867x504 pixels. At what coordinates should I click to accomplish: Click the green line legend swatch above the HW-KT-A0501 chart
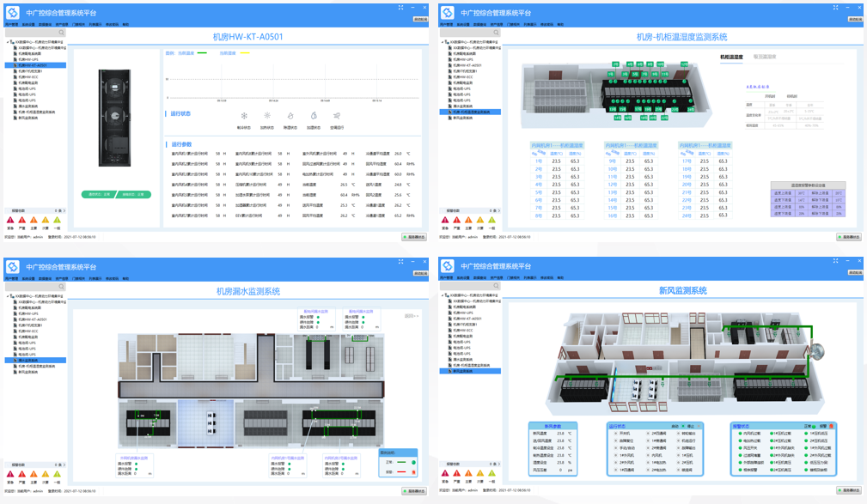click(x=202, y=53)
